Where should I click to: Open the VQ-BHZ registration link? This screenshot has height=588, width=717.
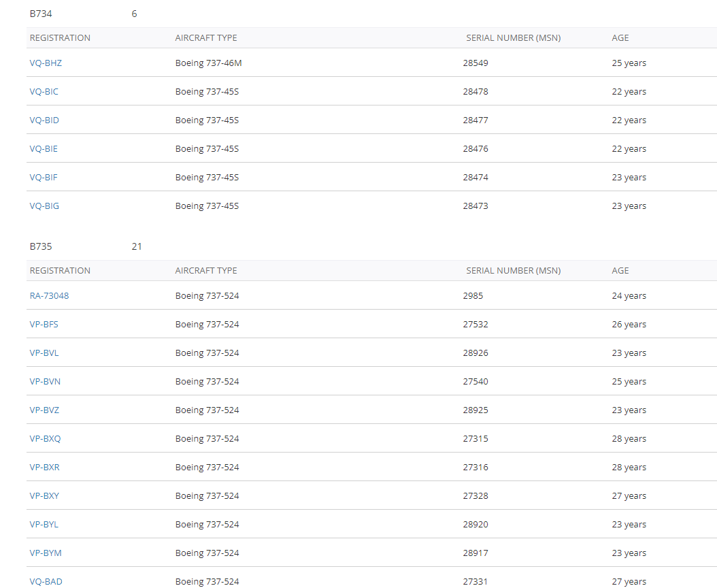(46, 63)
